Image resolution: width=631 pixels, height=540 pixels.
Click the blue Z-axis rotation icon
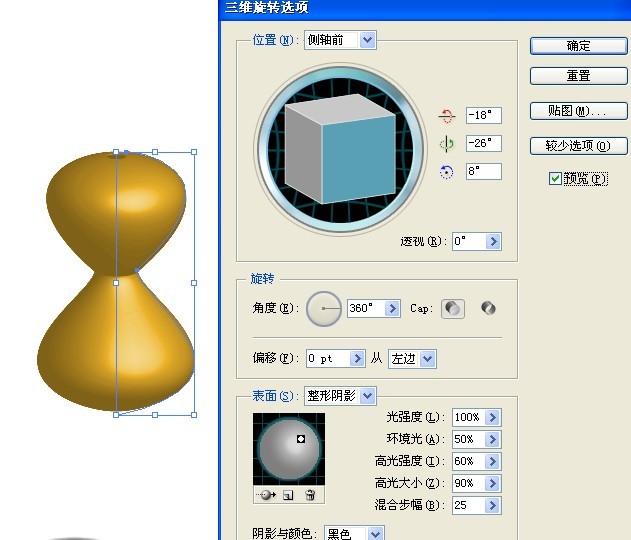tap(447, 172)
